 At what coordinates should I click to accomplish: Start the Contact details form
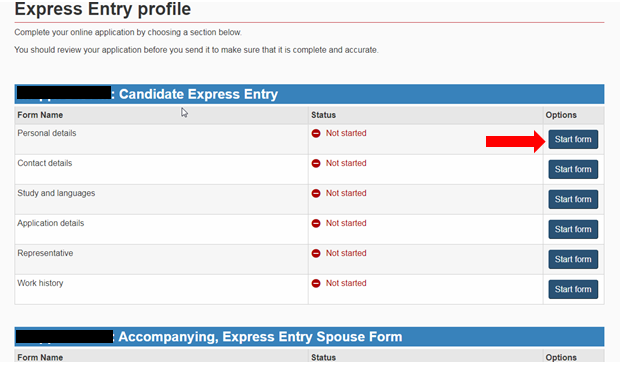573,170
